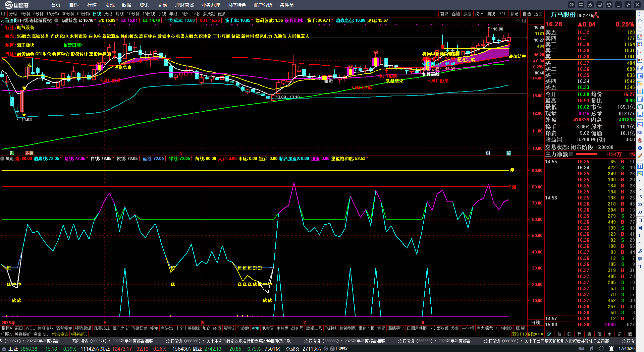Click the square icon left of 分时
The image size is (644, 352).
3,14
